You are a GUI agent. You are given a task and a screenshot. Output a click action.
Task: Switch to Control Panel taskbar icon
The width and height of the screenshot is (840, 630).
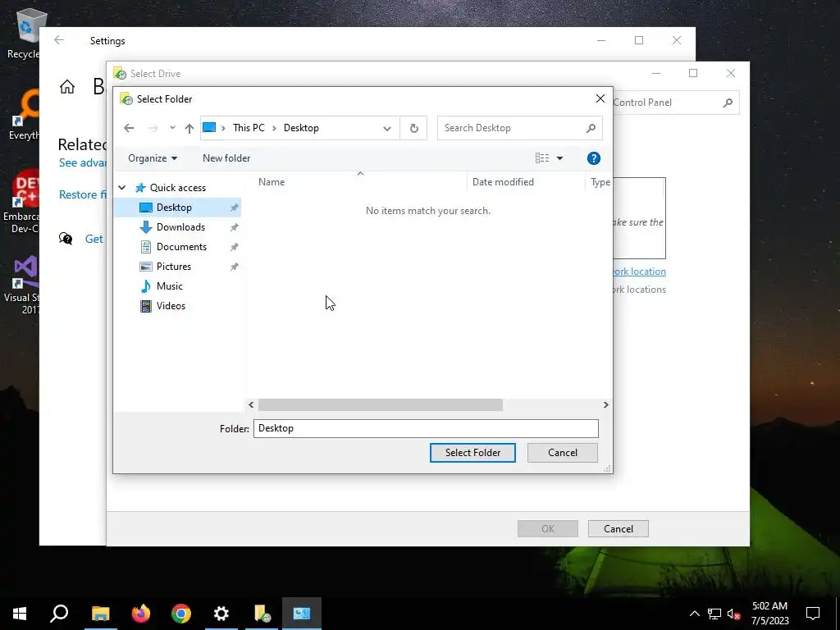coord(302,614)
